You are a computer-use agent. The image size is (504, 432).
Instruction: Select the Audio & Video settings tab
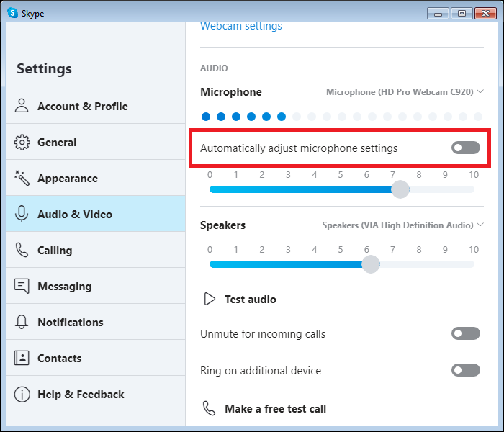[75, 214]
